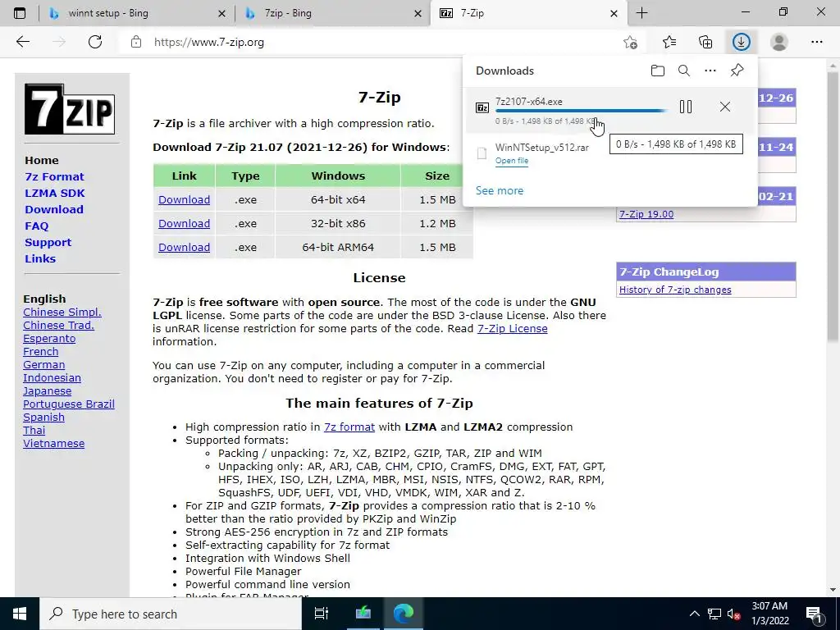This screenshot has width=840, height=630.
Task: Open the 7-Zip 19.00 link
Action: 646,214
